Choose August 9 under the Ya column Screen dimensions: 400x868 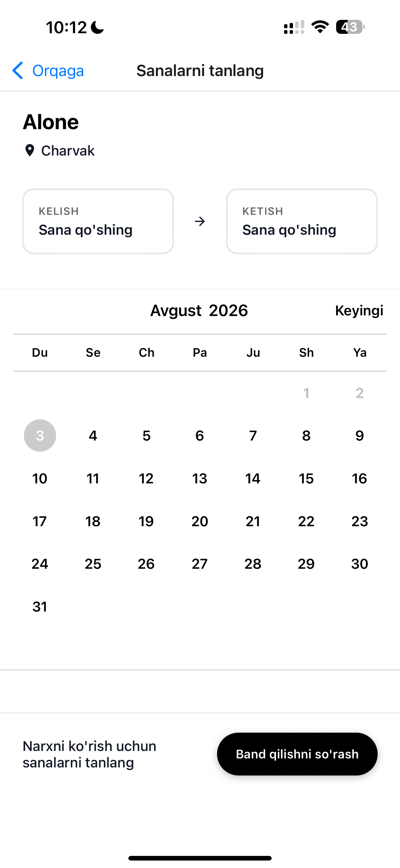(x=360, y=436)
